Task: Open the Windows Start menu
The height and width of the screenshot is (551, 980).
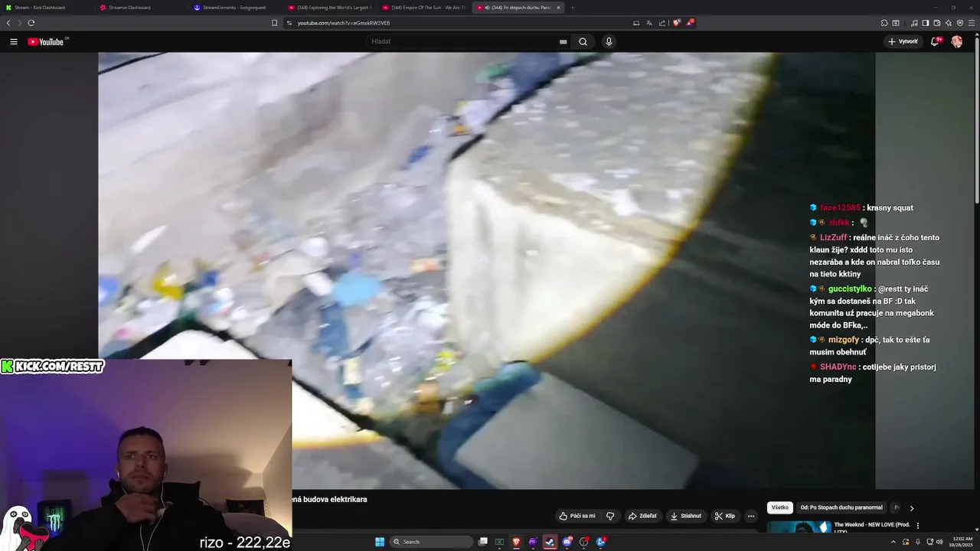Action: (x=380, y=542)
